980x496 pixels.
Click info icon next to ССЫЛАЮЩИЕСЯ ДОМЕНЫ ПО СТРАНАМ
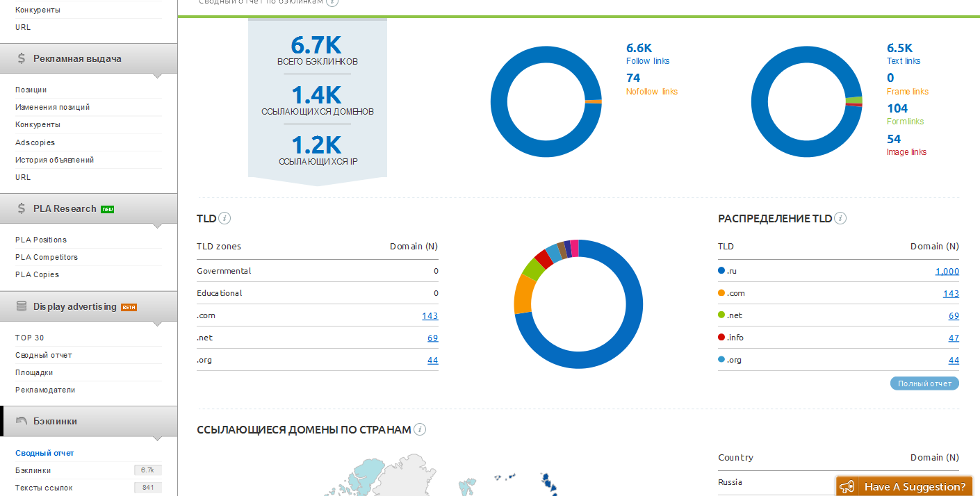pos(420,429)
